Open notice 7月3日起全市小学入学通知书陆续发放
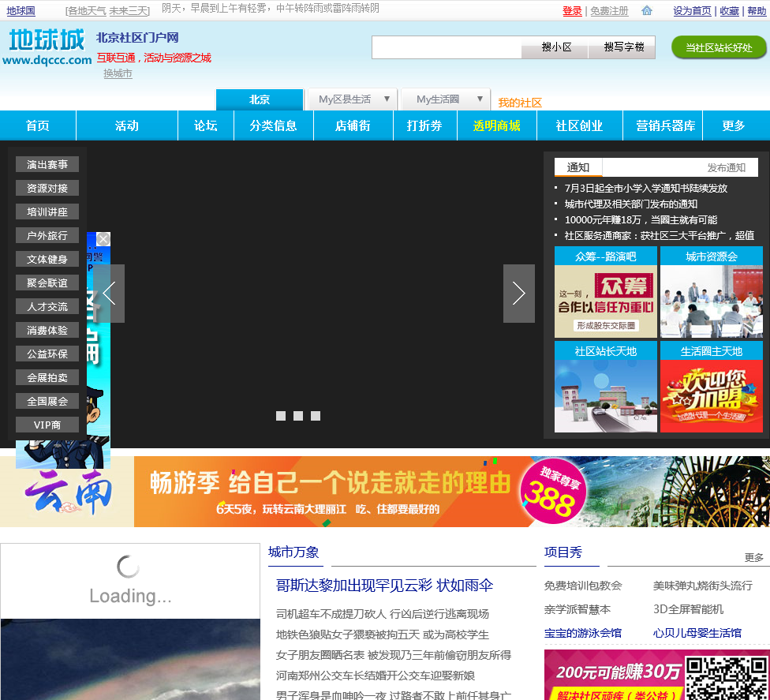 pyautogui.click(x=646, y=188)
